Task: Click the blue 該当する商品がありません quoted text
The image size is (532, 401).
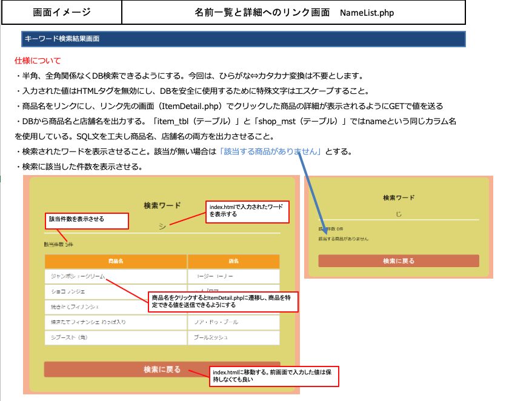Action: (270, 152)
